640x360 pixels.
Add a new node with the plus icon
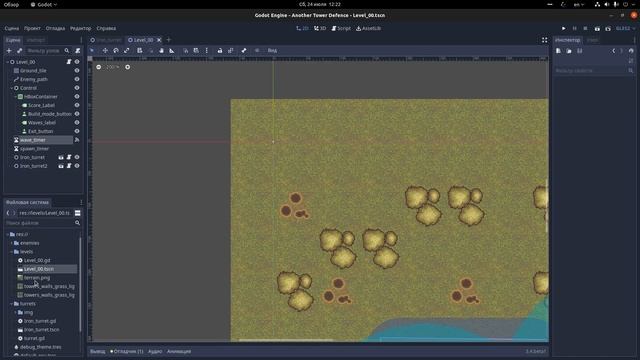[9, 51]
